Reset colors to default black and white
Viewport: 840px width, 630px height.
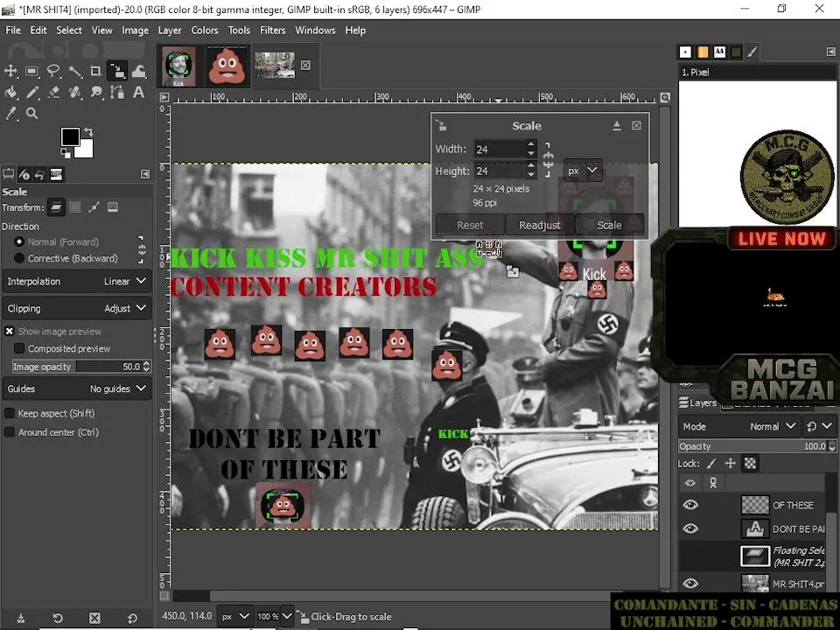point(65,154)
